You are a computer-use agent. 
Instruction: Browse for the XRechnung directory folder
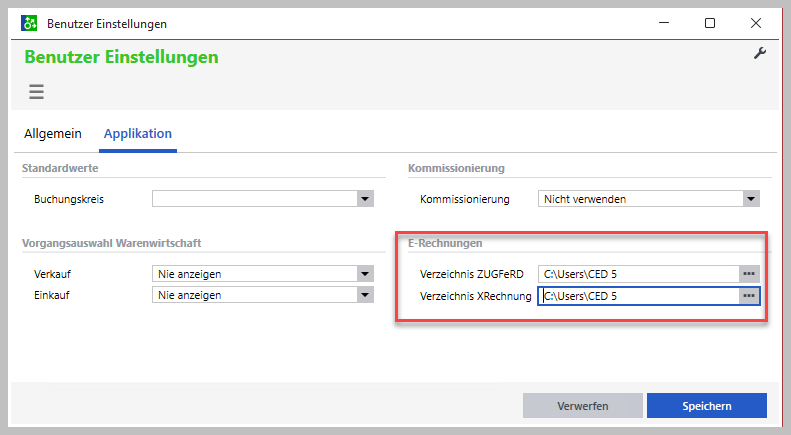749,296
